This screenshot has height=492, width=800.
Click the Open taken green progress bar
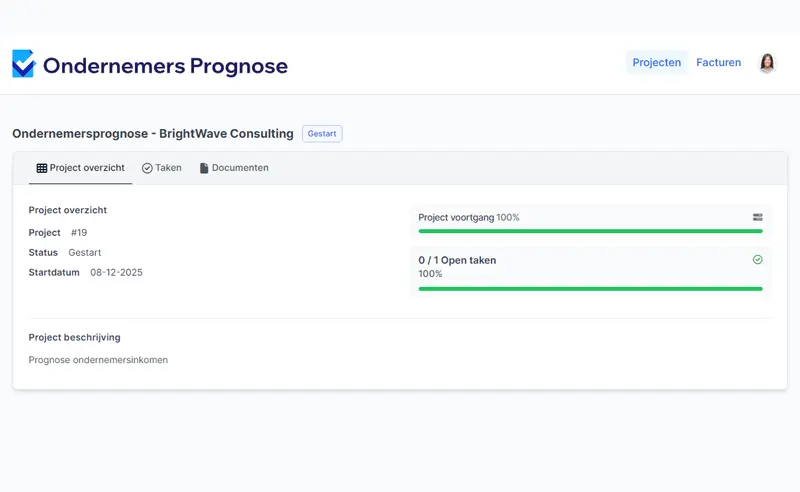click(x=590, y=288)
